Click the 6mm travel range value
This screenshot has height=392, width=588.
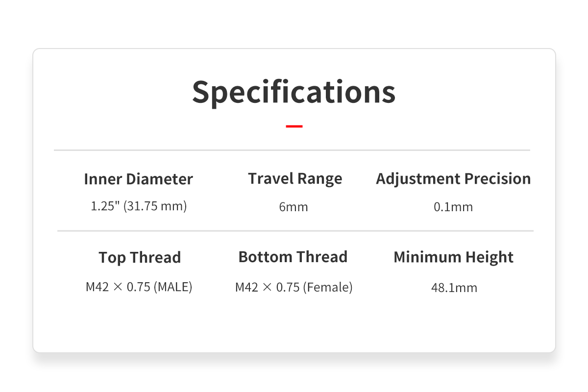(294, 207)
